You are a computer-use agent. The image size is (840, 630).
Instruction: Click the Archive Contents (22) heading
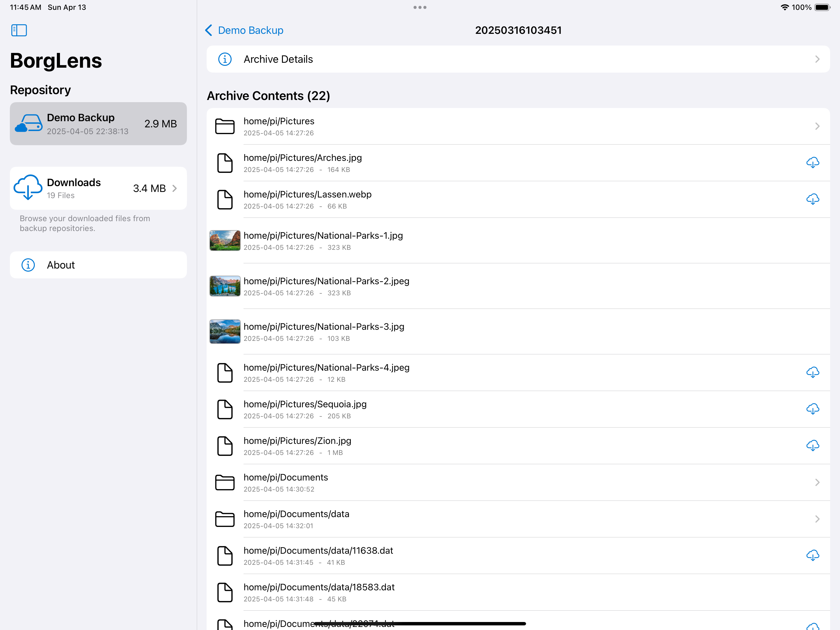(x=268, y=96)
